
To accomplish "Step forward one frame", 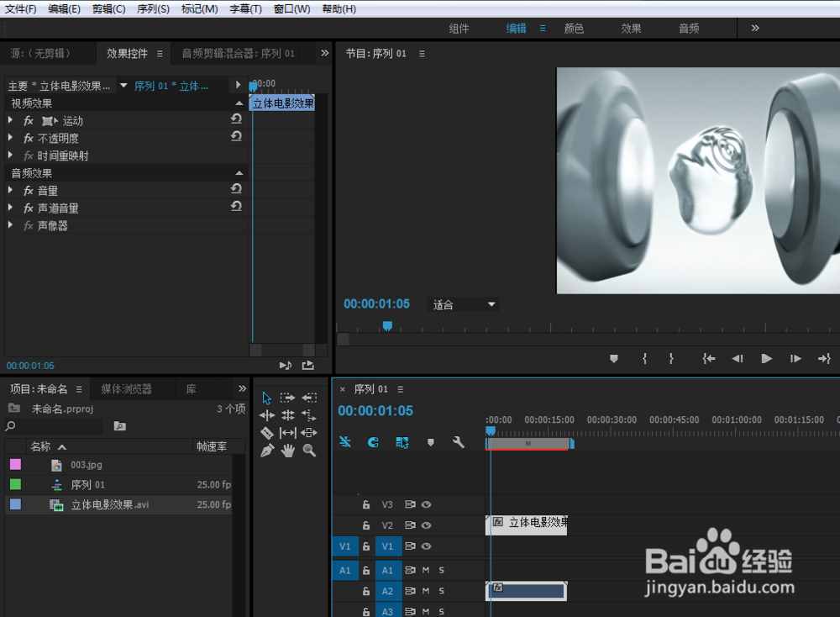I will (795, 359).
